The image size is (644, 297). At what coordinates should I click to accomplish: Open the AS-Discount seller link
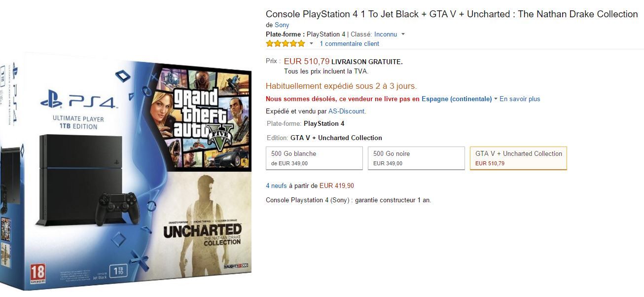(346, 111)
